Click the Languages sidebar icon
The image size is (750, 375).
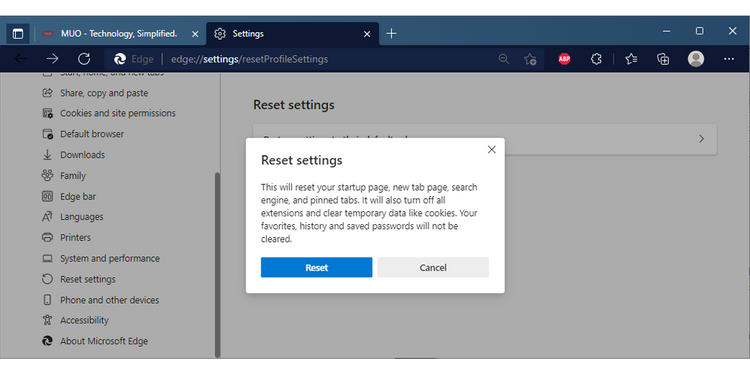click(47, 217)
